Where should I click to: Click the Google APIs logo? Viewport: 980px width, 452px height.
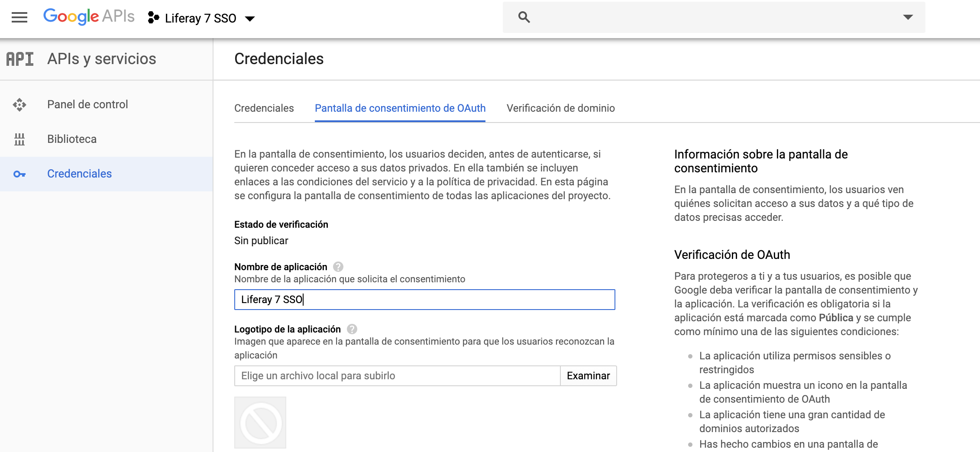89,17
